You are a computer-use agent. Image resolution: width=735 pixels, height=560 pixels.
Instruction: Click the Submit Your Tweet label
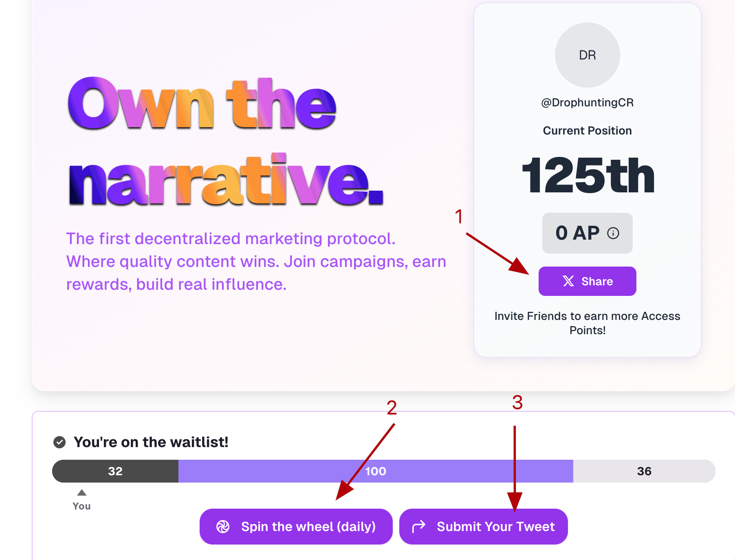pos(495,527)
